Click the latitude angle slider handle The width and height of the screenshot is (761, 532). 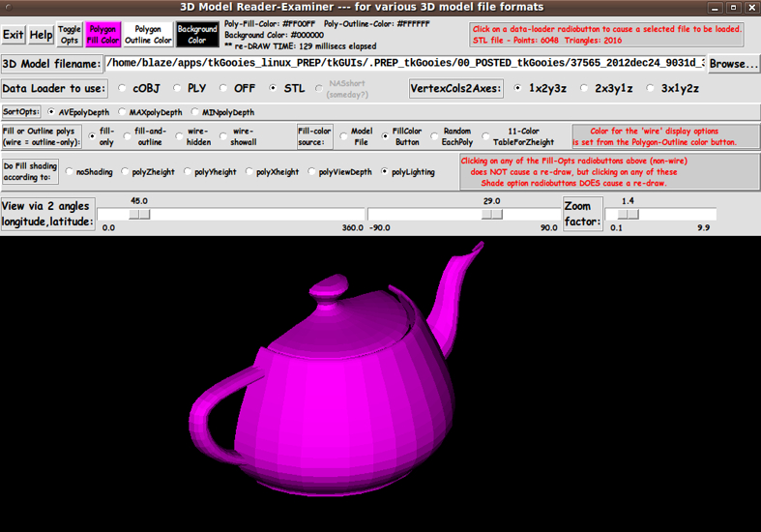(491, 214)
